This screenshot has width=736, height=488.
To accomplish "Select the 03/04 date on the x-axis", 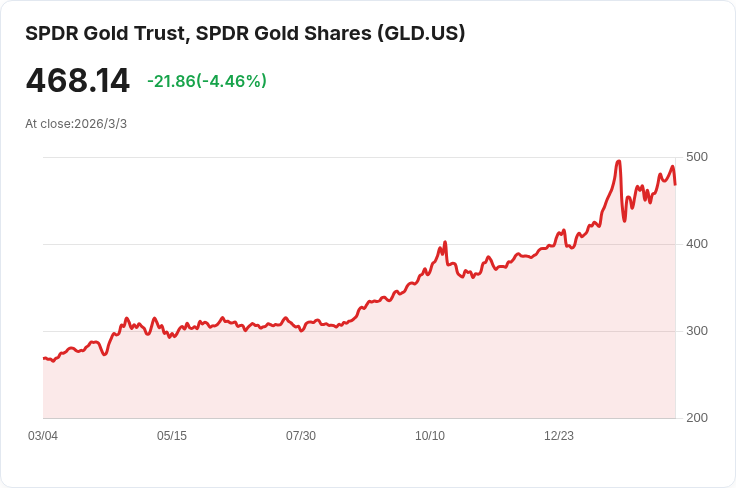I will point(43,436).
